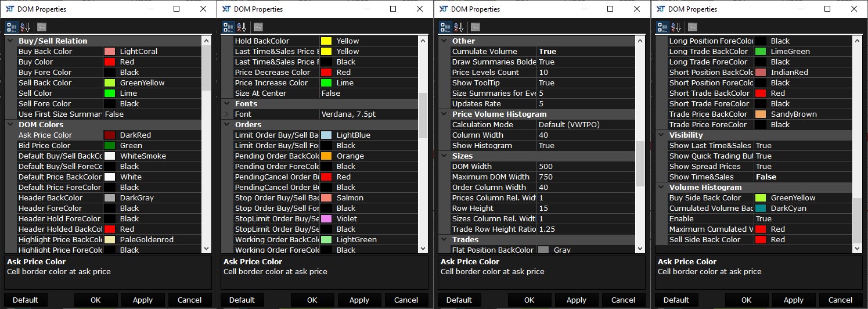The width and height of the screenshot is (868, 309).
Task: Click Apply in the window showing Volume Histogram
Action: (793, 300)
